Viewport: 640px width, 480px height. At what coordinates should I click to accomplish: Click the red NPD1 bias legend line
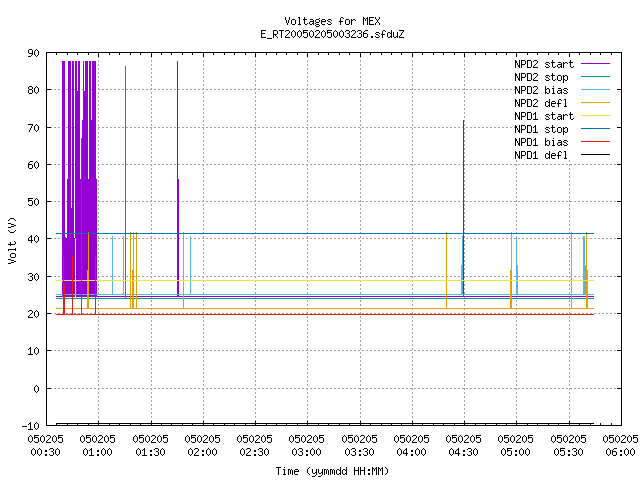click(595, 142)
